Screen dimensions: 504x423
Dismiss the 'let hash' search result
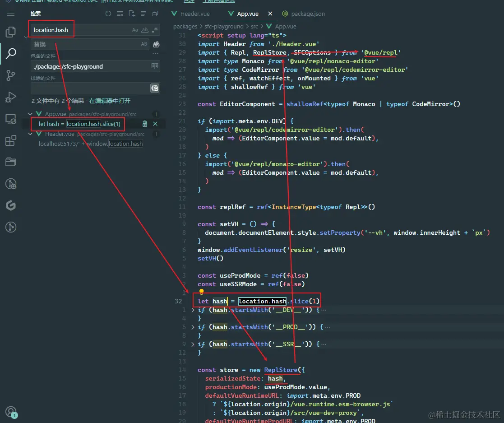coord(155,124)
